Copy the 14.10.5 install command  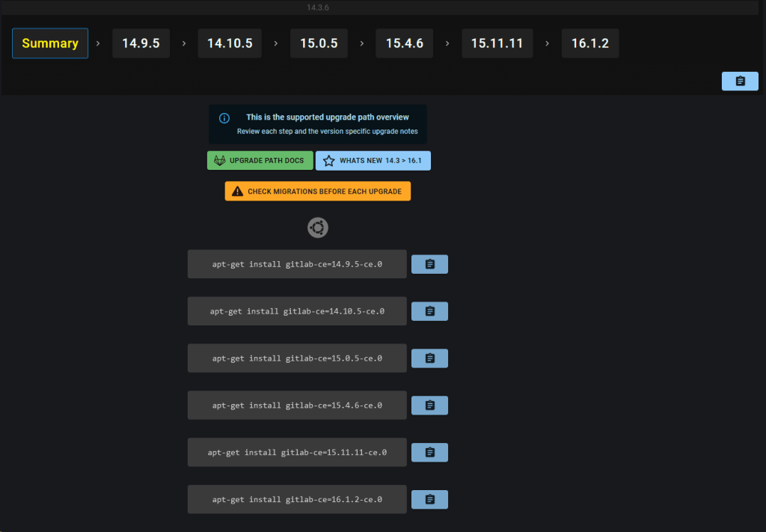[429, 311]
